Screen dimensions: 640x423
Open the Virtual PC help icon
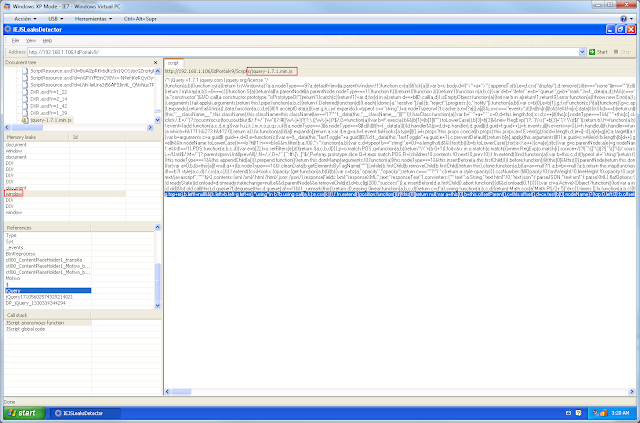(x=623, y=19)
